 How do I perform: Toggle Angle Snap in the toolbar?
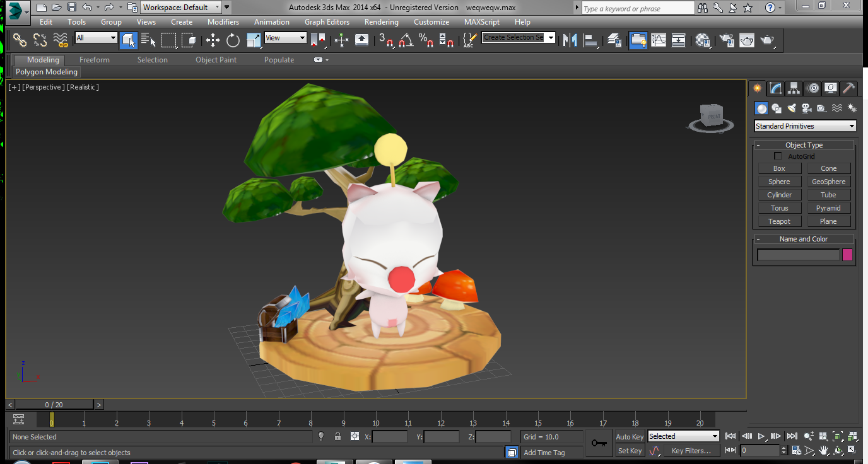[406, 40]
